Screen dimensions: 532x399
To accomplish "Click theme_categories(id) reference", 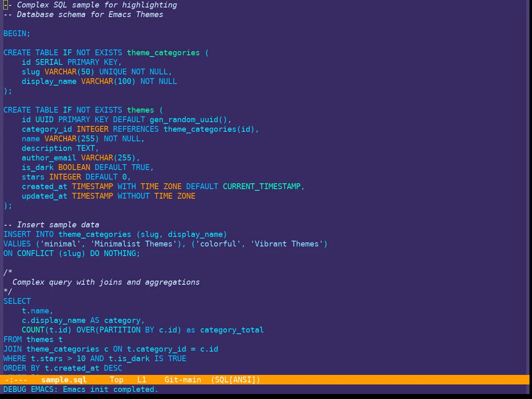I will click(x=209, y=129).
